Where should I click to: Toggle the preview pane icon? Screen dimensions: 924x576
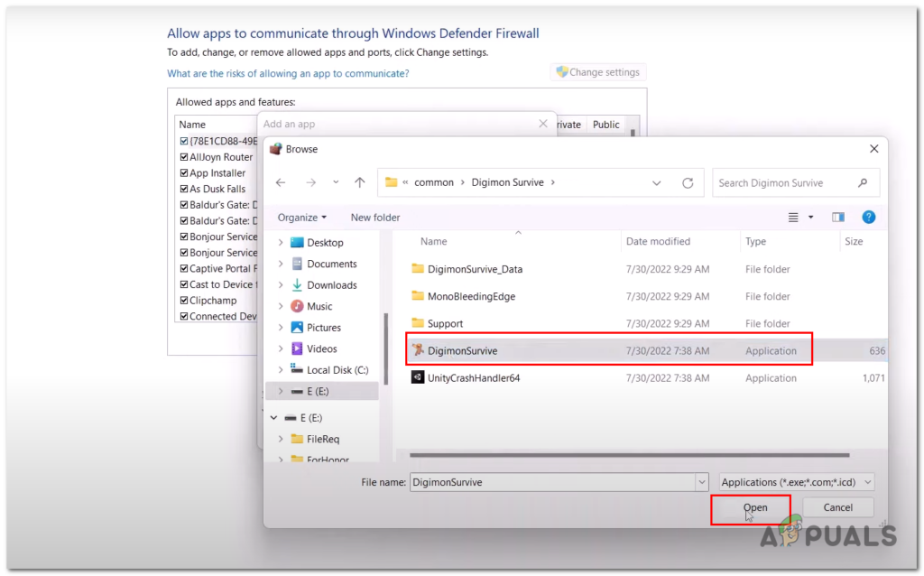point(838,217)
